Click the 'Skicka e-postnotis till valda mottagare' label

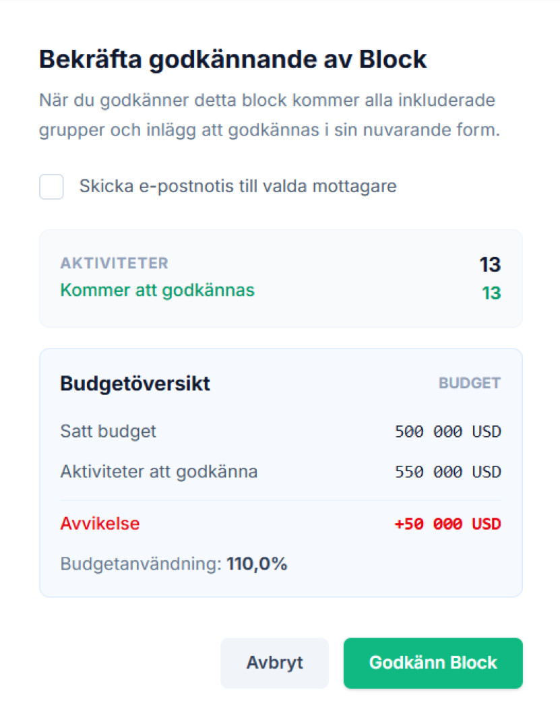click(237, 187)
